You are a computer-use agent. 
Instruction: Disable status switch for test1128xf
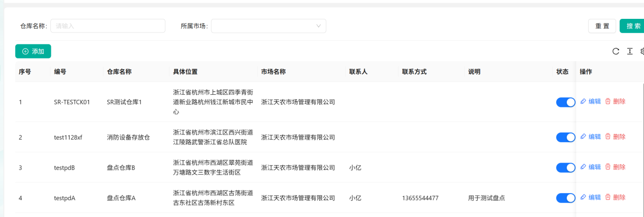(x=566, y=137)
